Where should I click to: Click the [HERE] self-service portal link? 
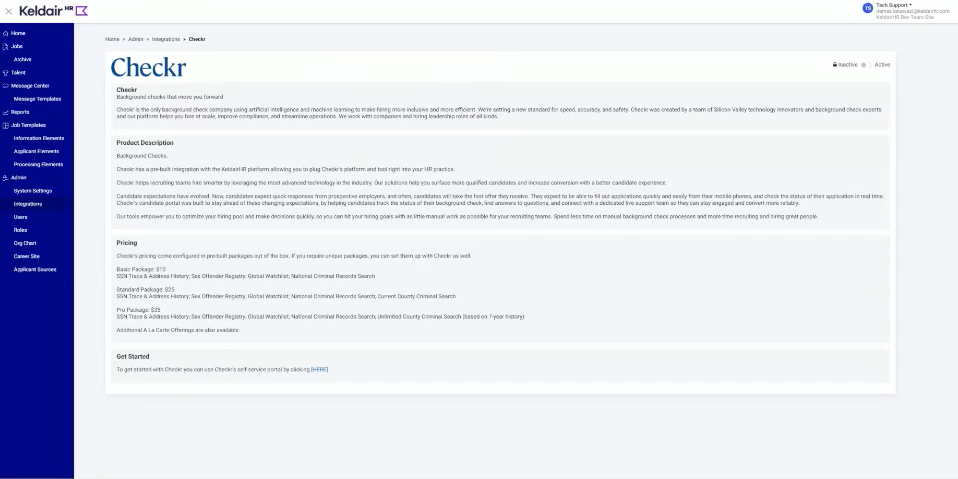[x=320, y=370]
